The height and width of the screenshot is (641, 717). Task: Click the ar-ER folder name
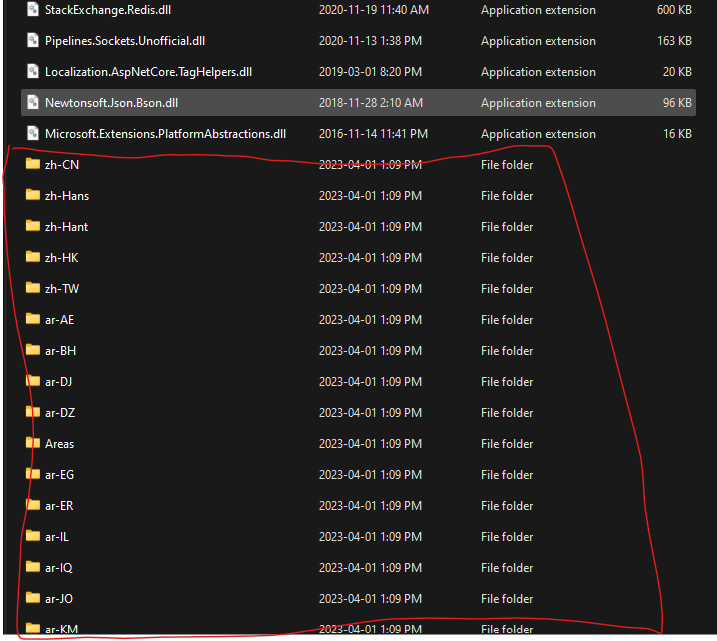click(x=59, y=506)
